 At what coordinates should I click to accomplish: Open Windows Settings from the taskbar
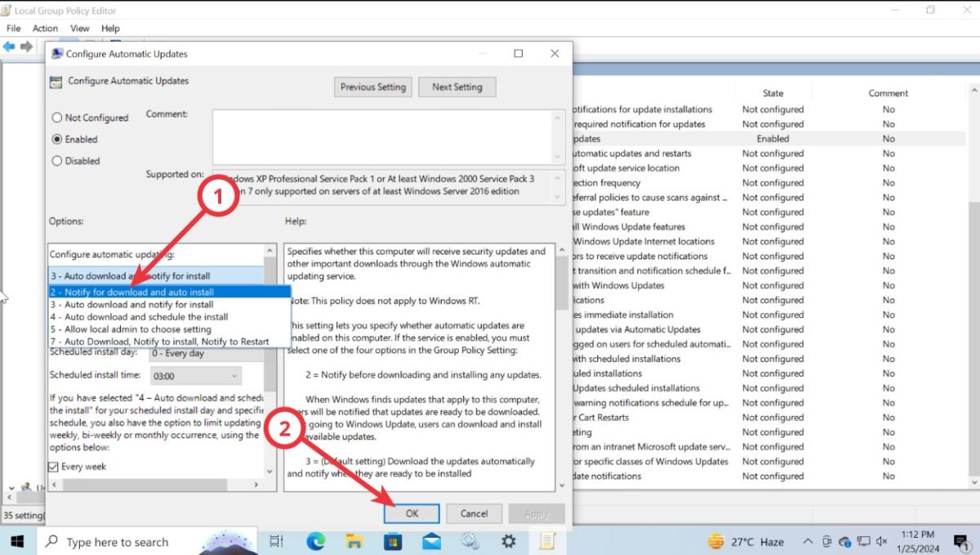pos(507,541)
